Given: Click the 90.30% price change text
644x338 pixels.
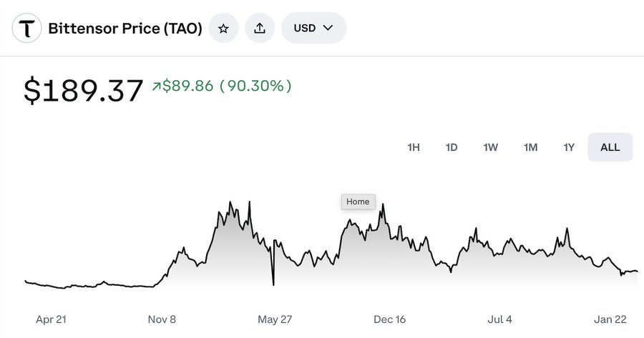Looking at the screenshot, I should pos(255,86).
